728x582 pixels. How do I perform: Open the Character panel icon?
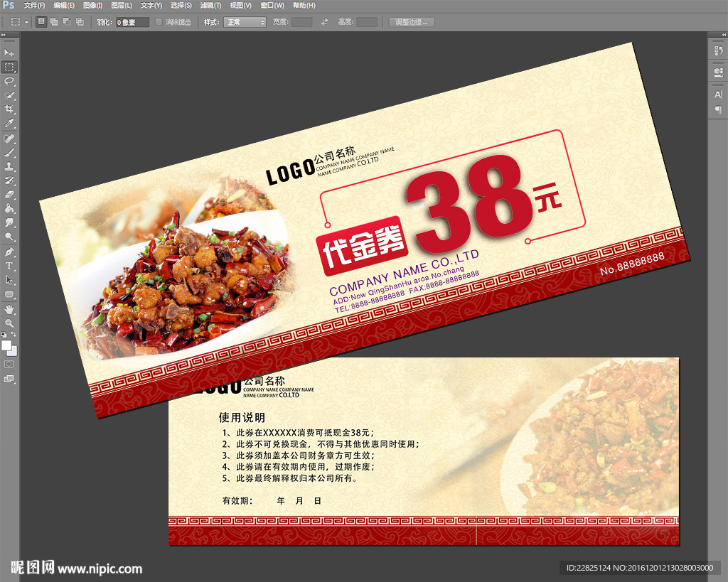click(718, 95)
